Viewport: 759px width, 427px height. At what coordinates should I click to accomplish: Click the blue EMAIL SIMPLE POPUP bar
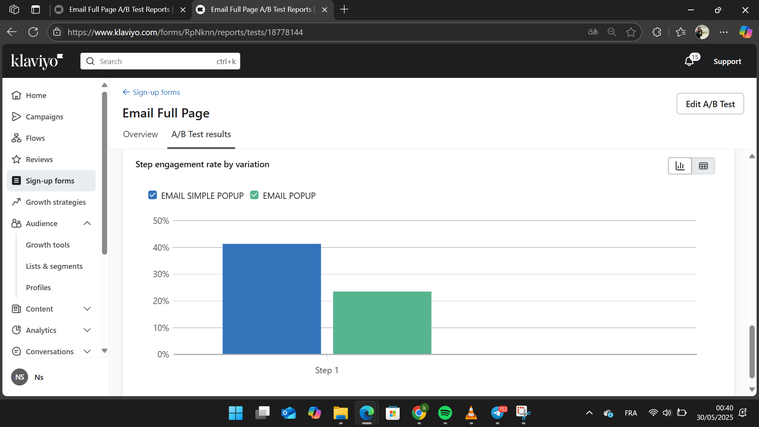(271, 298)
